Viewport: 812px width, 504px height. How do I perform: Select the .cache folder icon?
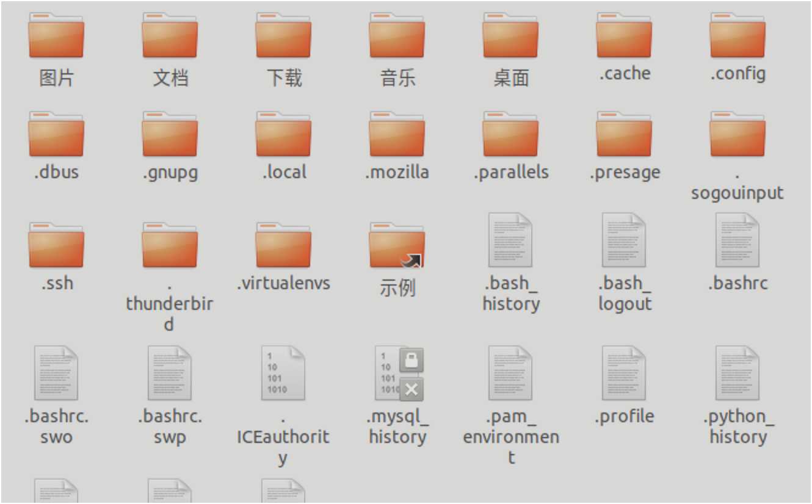[x=624, y=35]
